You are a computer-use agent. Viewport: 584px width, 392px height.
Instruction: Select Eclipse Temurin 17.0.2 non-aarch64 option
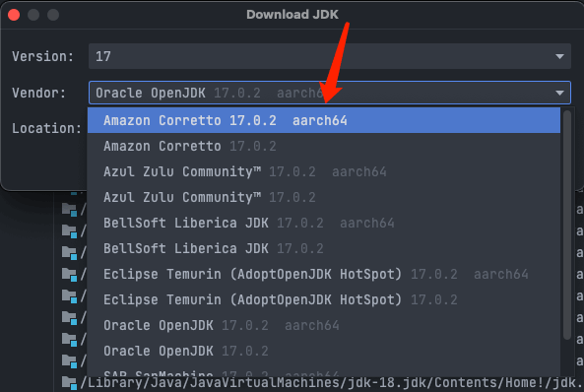(x=324, y=299)
